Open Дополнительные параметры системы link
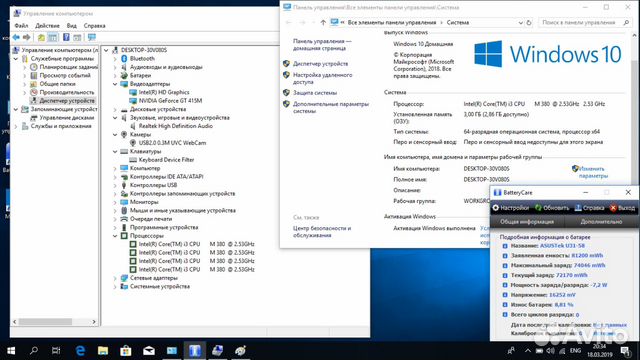 click(x=331, y=107)
